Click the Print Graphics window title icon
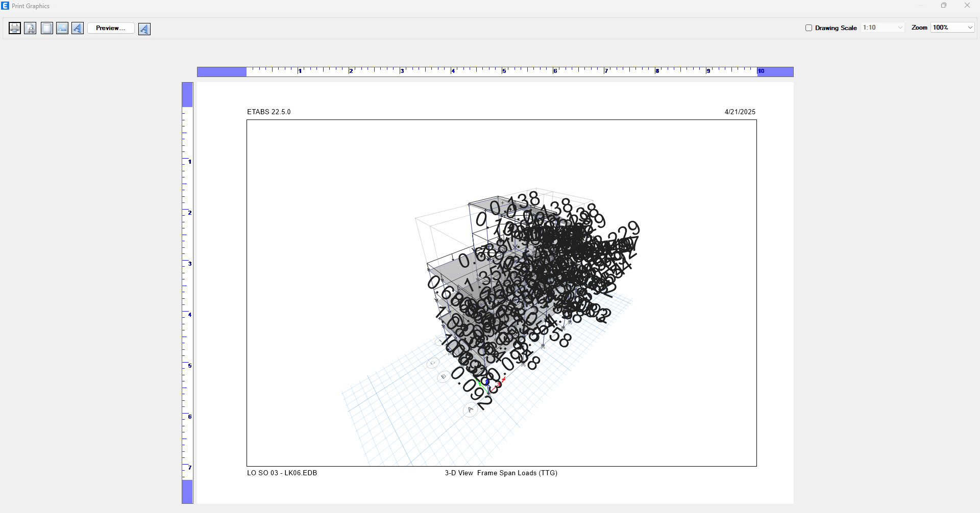This screenshot has height=513, width=980. 5,6
